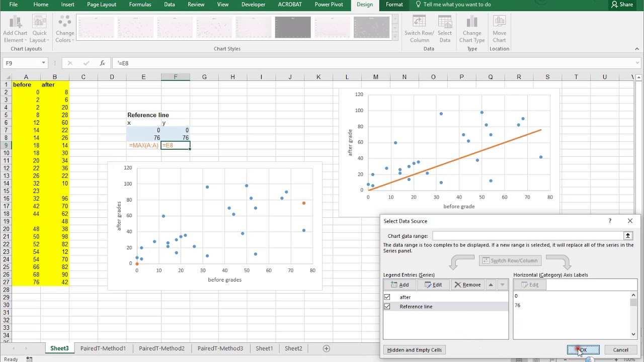
Task: Select the first chart style thumbnail
Action: (96, 27)
